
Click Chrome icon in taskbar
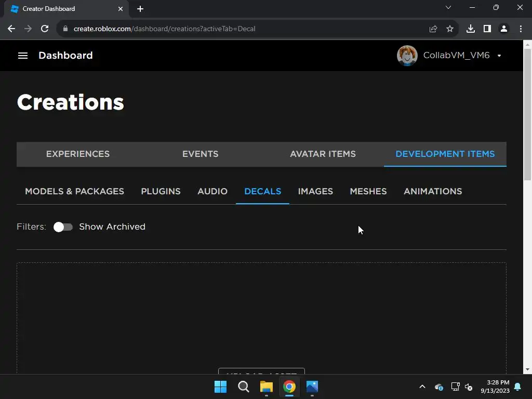point(289,387)
